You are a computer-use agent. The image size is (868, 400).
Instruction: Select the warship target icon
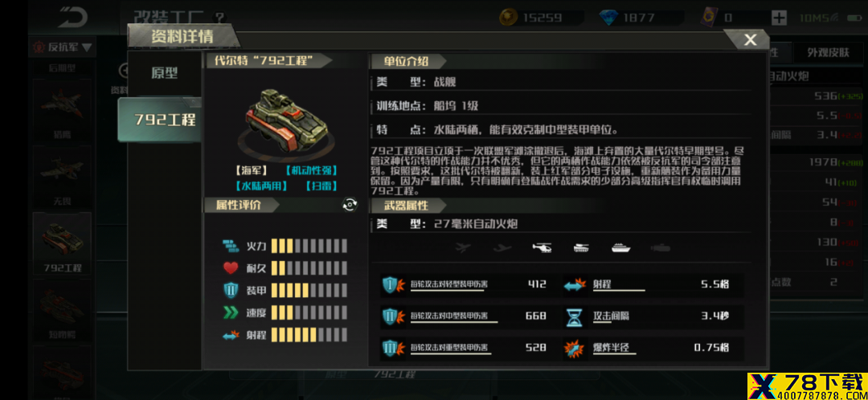click(621, 248)
